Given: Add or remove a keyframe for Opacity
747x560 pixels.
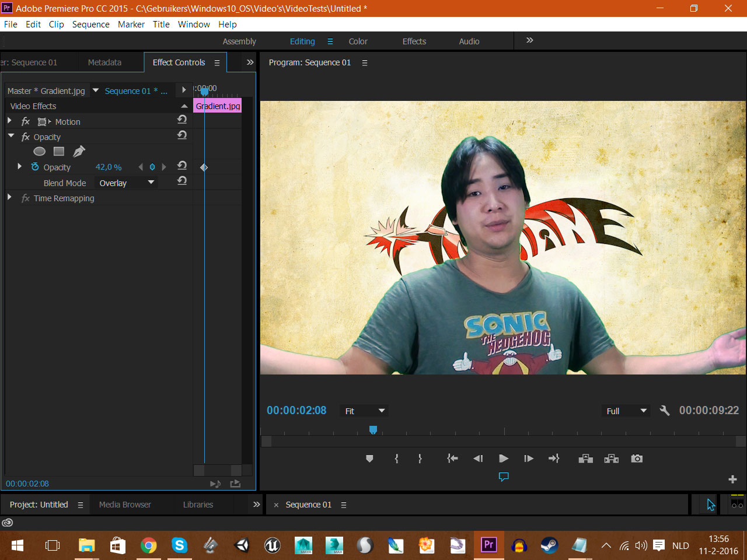Looking at the screenshot, I should [152, 167].
